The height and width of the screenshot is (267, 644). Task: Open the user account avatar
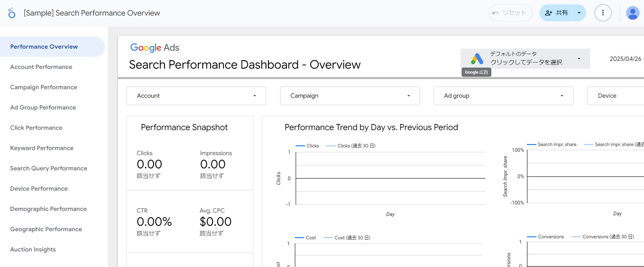(x=632, y=13)
